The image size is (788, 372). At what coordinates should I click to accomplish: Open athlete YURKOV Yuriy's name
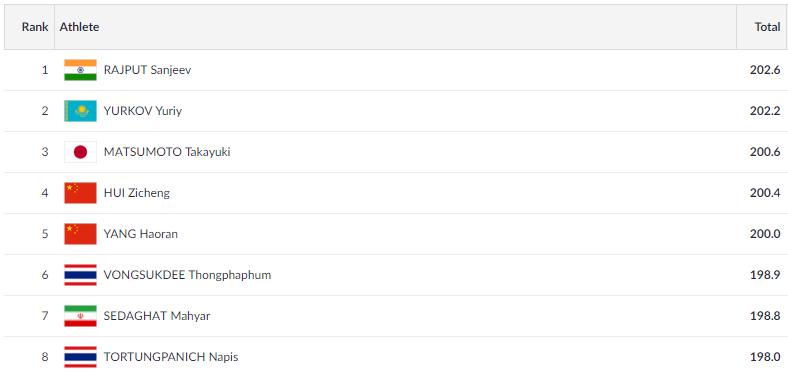(x=143, y=111)
